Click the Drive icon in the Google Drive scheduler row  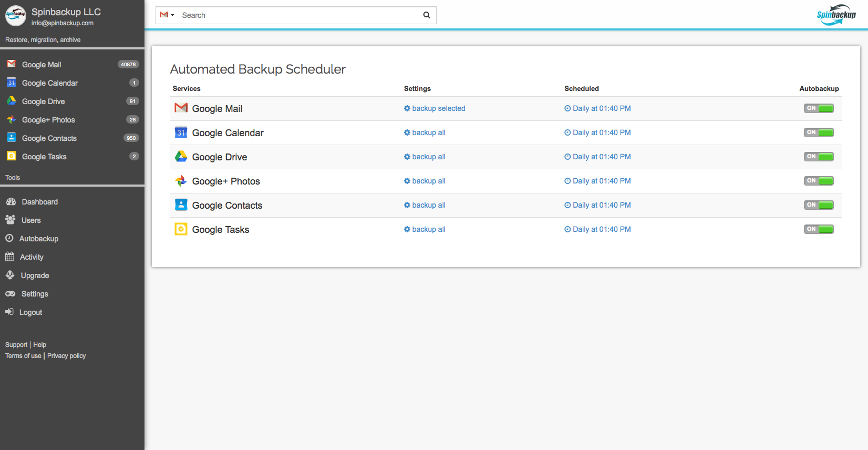(x=181, y=156)
